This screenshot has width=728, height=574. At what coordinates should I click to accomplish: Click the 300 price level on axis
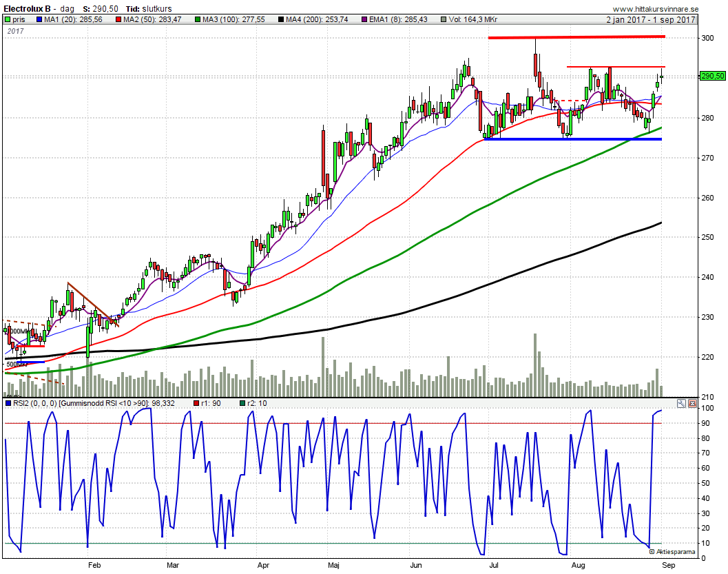[707, 38]
